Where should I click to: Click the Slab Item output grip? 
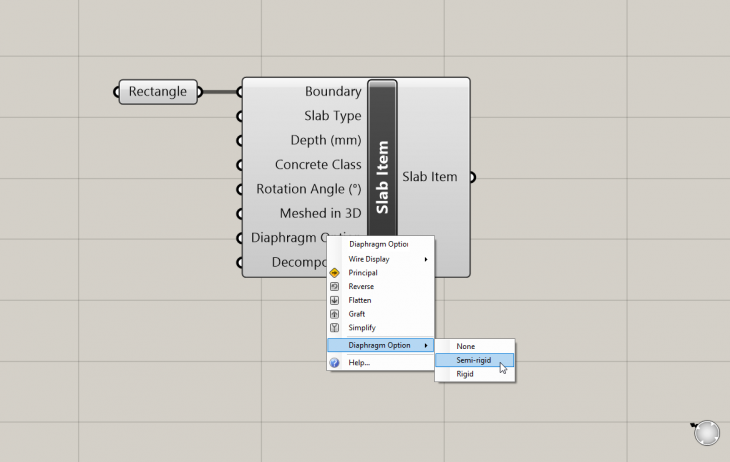473,177
